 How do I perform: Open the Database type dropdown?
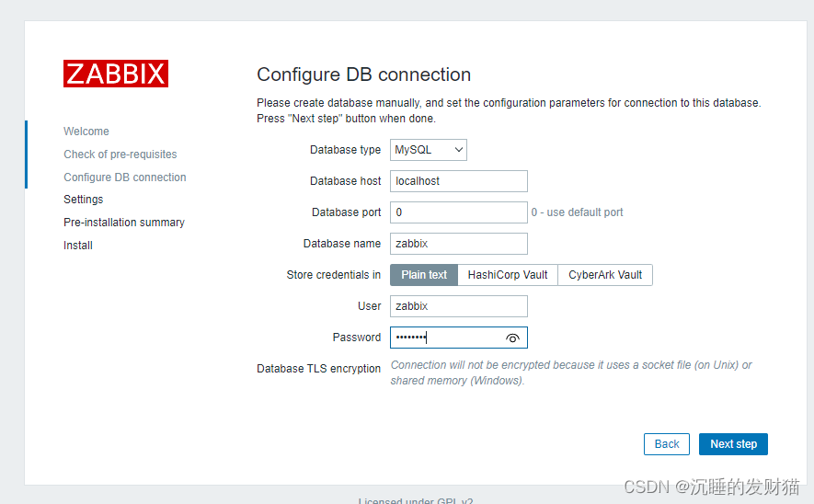tap(429, 150)
